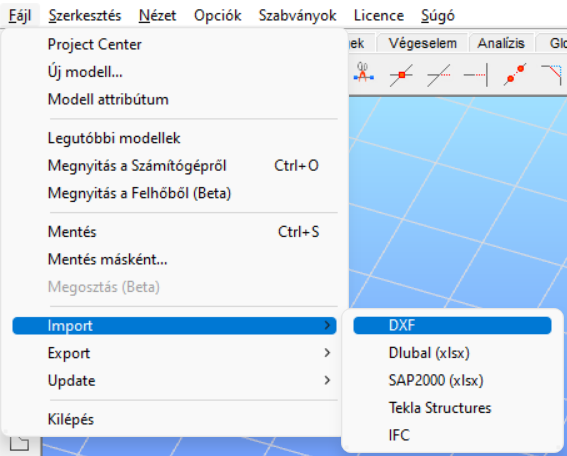Viewport: 567px width, 456px height.
Task: Expand the Export submenu arrow
Action: (327, 353)
